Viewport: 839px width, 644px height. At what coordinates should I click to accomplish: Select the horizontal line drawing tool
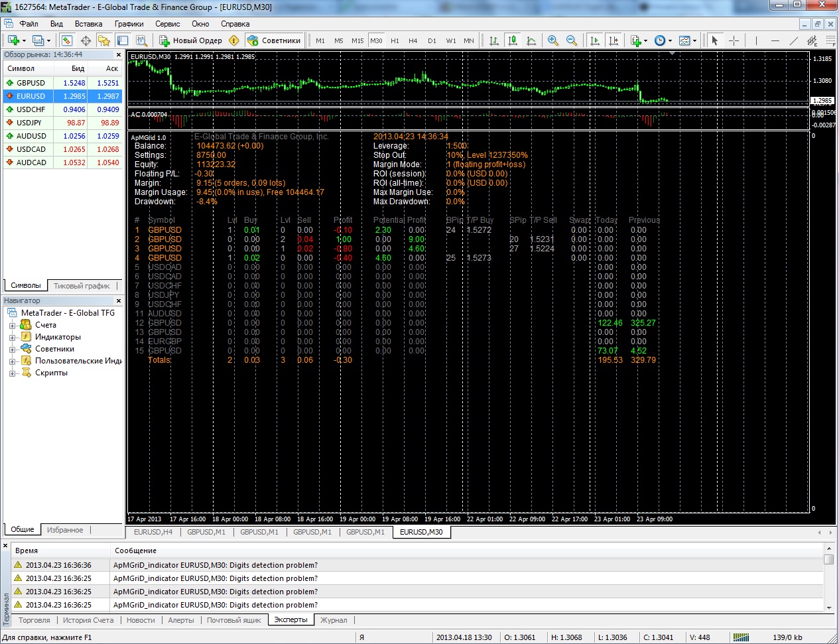775,40
